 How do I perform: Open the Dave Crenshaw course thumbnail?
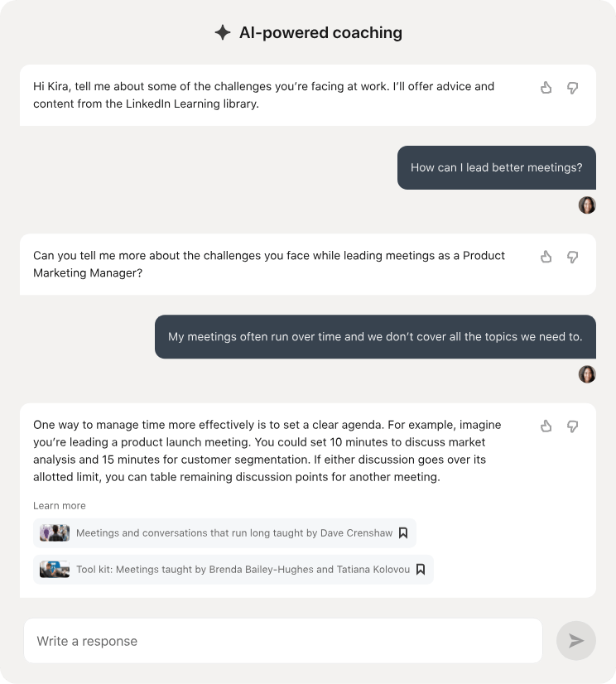coord(55,532)
